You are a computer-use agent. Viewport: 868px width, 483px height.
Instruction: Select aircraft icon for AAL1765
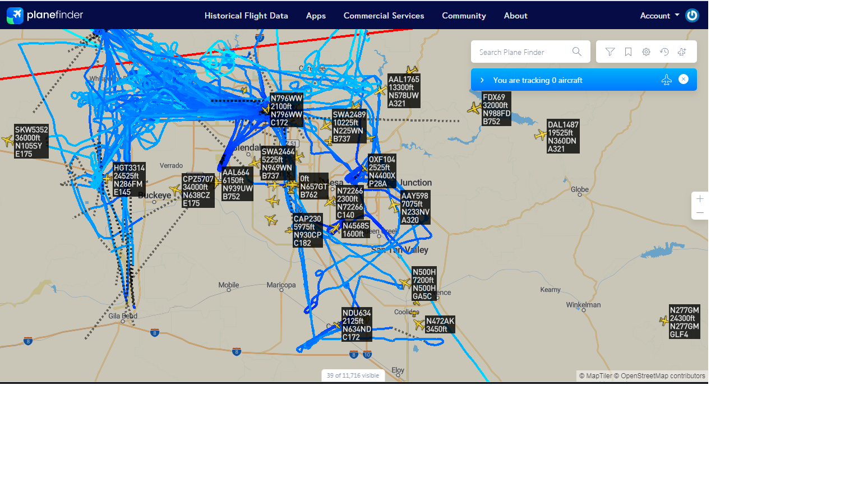coord(381,90)
